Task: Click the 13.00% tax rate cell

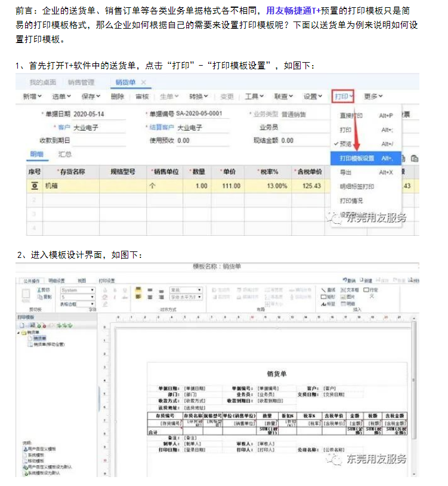Action: (267, 186)
